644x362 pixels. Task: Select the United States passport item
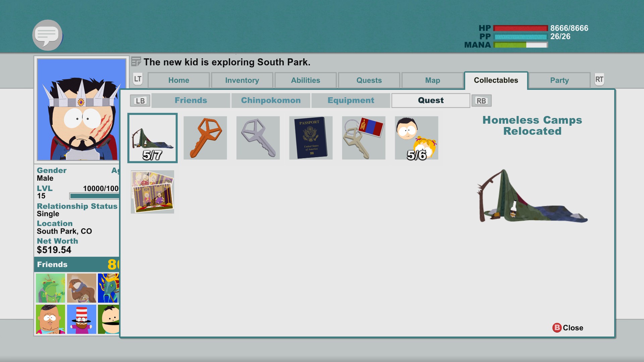pyautogui.click(x=311, y=138)
